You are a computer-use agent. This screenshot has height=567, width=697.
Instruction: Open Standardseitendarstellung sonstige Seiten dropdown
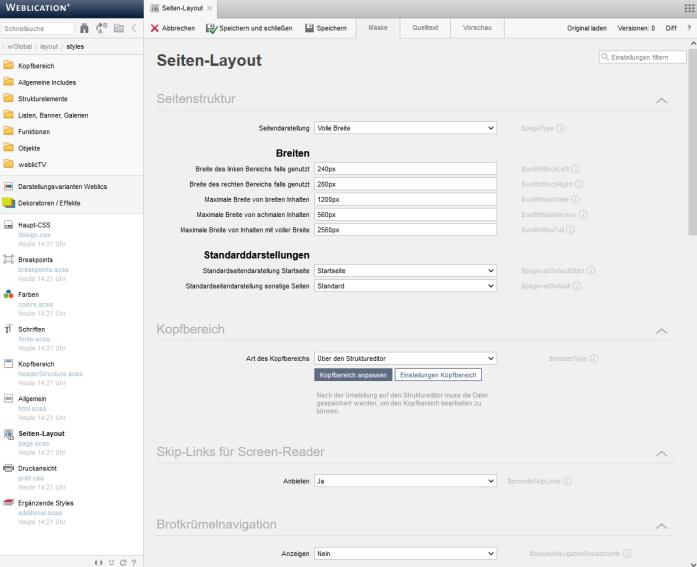(x=405, y=286)
